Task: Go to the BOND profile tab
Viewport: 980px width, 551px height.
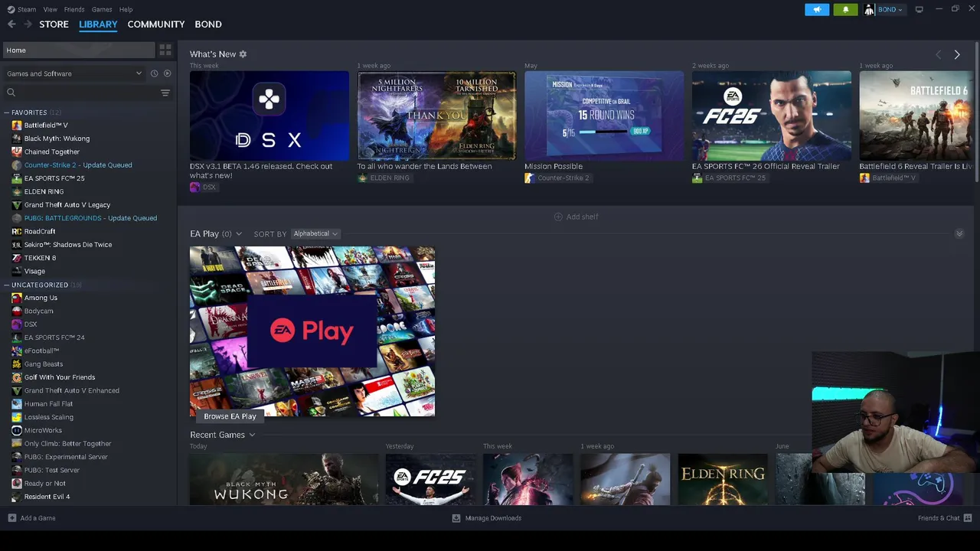Action: coord(208,24)
